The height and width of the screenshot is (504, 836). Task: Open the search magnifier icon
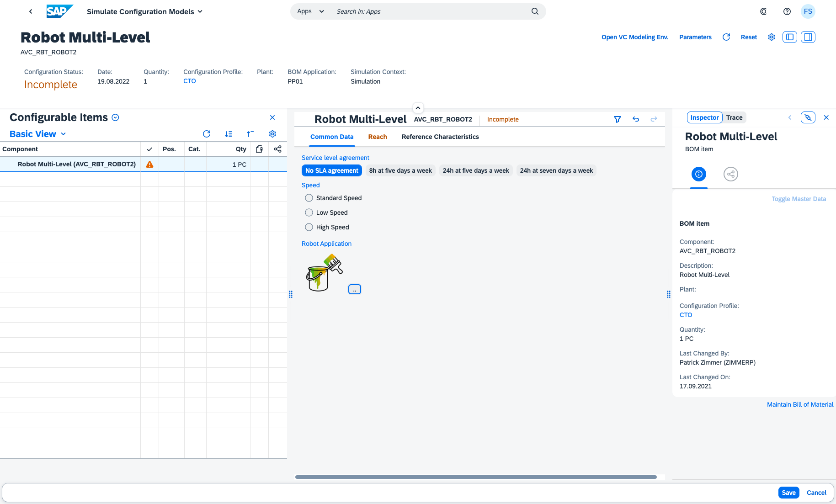535,11
